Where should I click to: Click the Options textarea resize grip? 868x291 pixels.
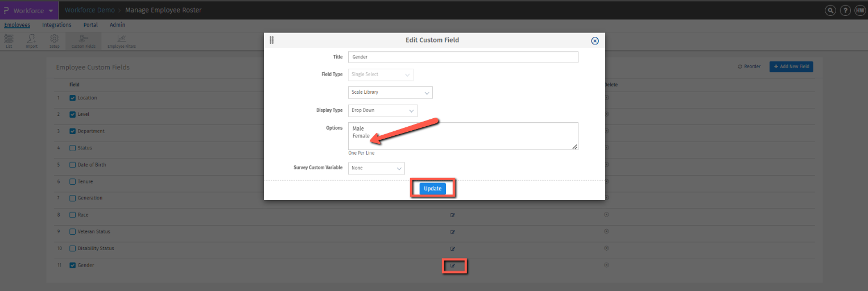click(x=575, y=147)
